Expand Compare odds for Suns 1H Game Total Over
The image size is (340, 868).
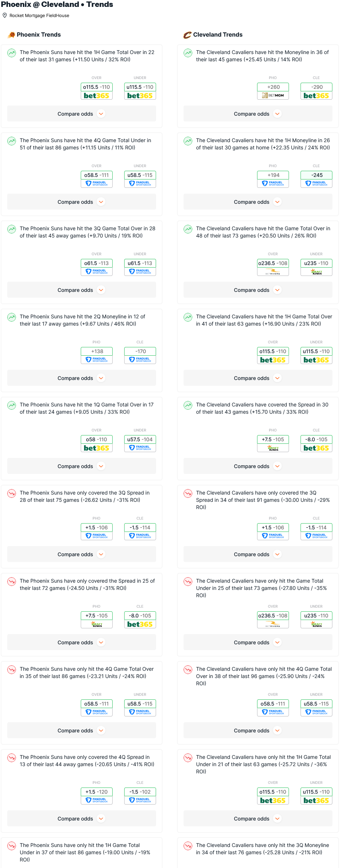click(x=81, y=114)
